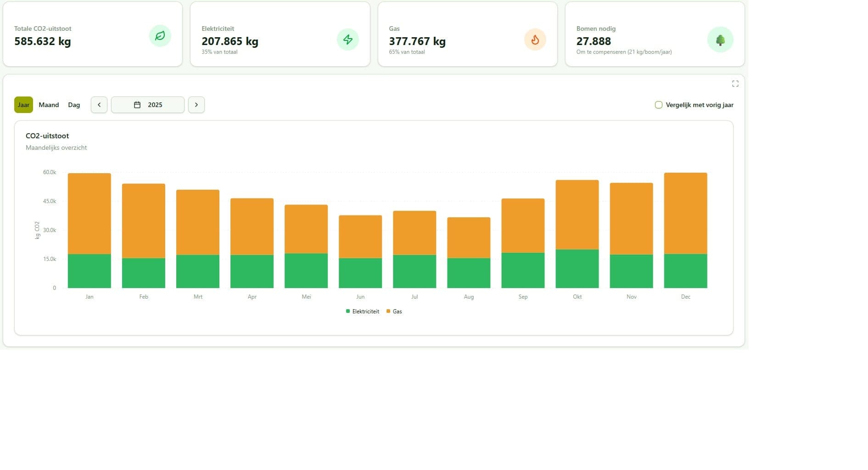Click the November electricity bar segment

click(631, 271)
